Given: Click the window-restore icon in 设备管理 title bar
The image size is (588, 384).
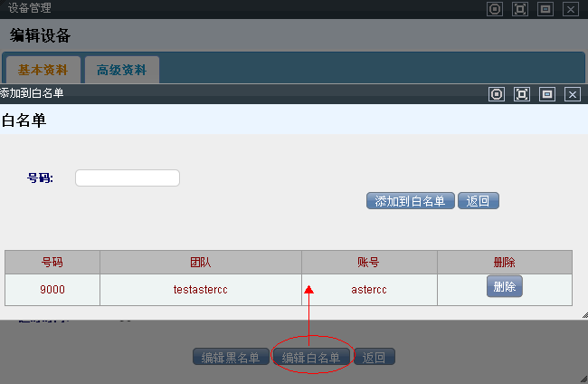Looking at the screenshot, I should coord(545,9).
